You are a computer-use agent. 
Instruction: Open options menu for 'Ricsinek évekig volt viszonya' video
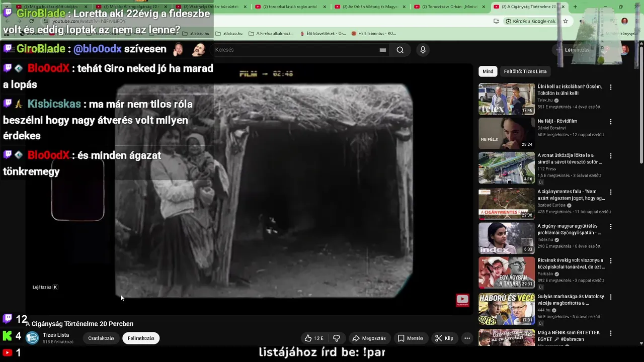[611, 261]
